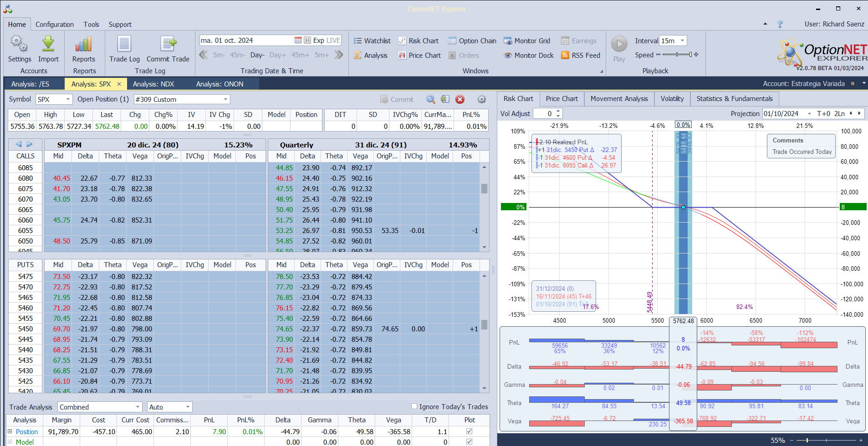Jump back with the double-left arrow
The height and width of the screenshot is (446, 868).
(204, 55)
